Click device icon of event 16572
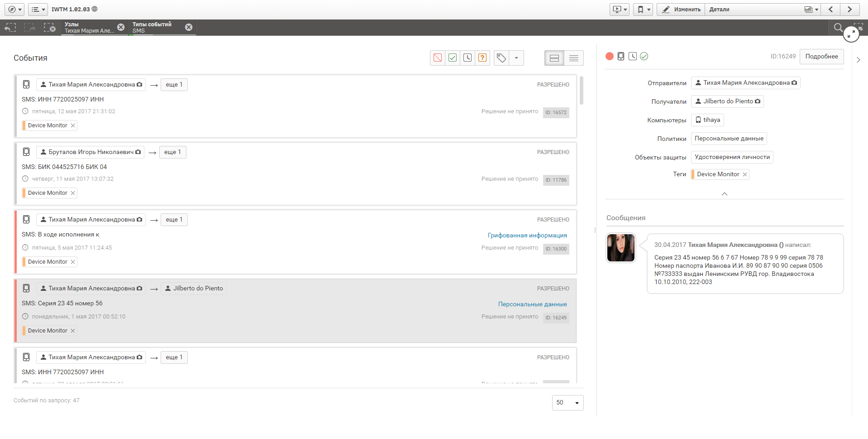Viewport: 868px width, 439px height. coord(26,84)
